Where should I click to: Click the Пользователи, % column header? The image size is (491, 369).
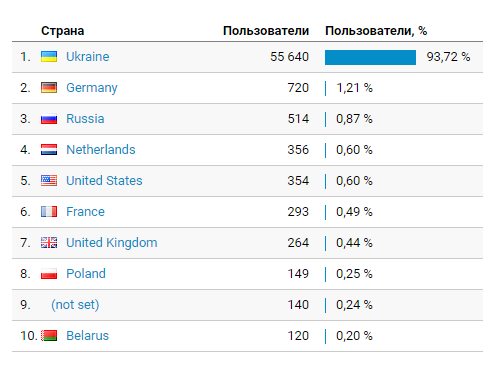click(376, 31)
